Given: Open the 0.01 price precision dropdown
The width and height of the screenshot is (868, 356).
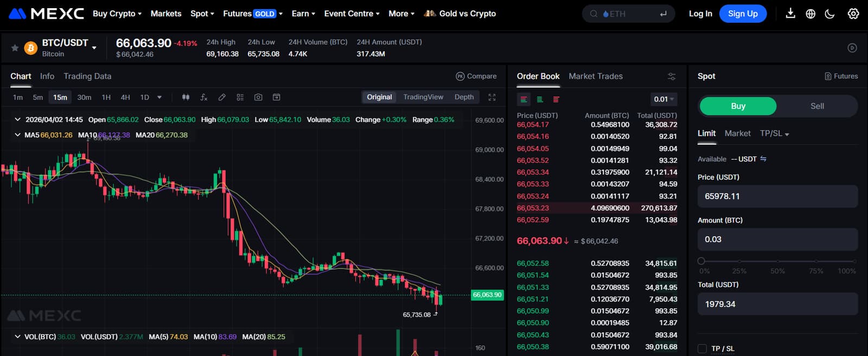Looking at the screenshot, I should click(x=663, y=99).
